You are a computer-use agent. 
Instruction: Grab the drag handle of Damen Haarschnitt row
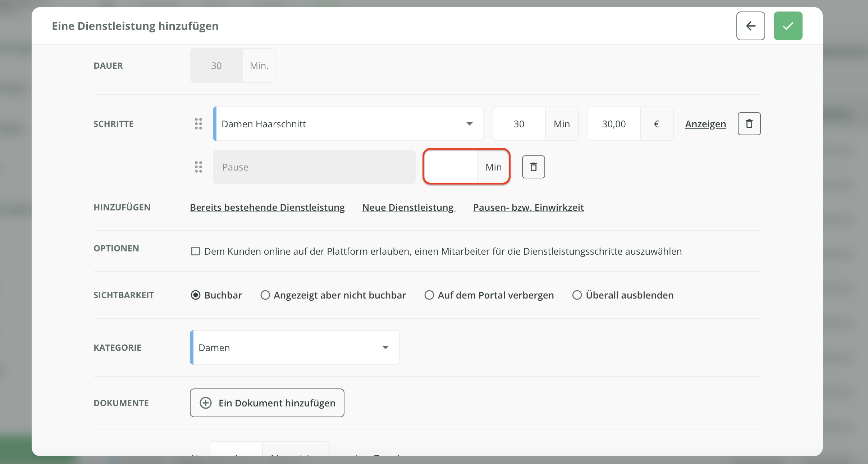tap(198, 124)
